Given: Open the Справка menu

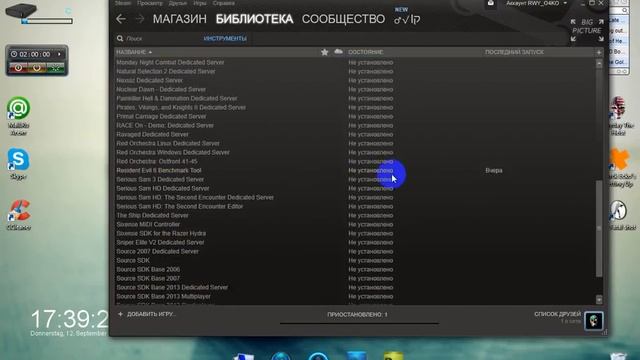Looking at the screenshot, I should 224,3.
